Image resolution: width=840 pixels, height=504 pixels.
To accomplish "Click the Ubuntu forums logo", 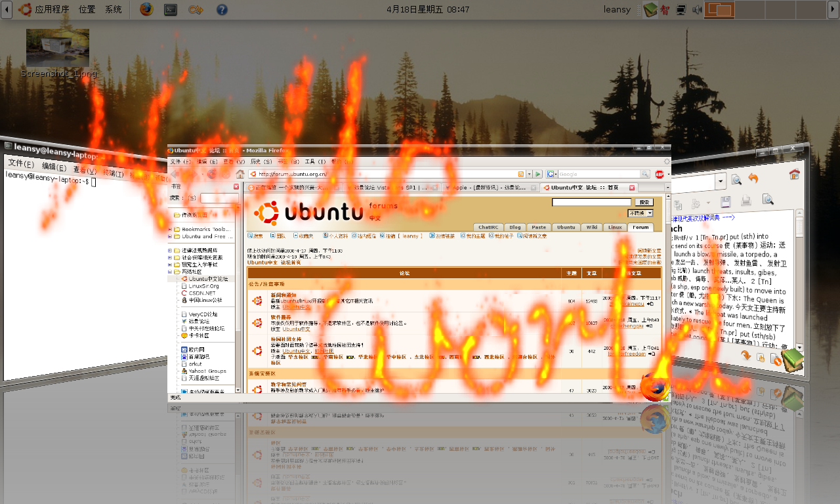I will pyautogui.click(x=308, y=212).
